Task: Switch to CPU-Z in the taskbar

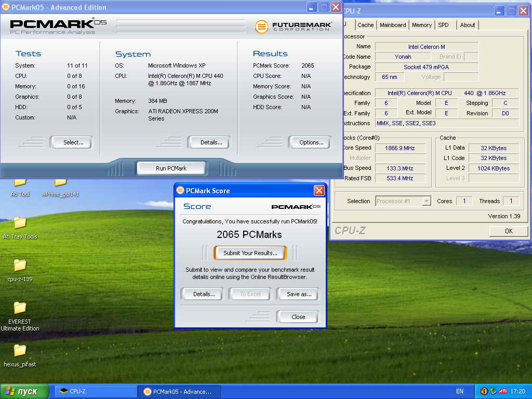Action: coord(96,391)
